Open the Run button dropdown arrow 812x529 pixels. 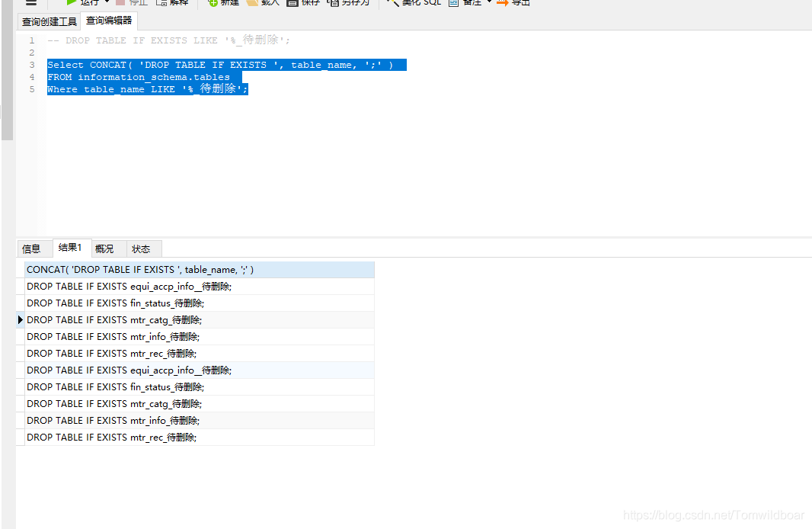[107, 2]
